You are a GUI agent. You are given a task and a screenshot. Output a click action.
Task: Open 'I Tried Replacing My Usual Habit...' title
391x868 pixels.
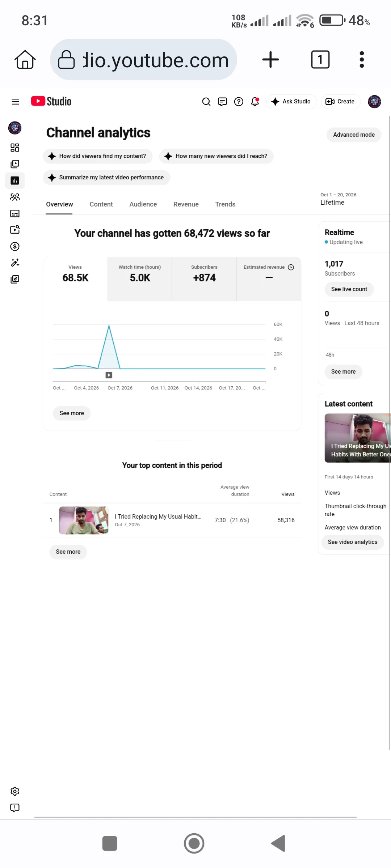(158, 516)
